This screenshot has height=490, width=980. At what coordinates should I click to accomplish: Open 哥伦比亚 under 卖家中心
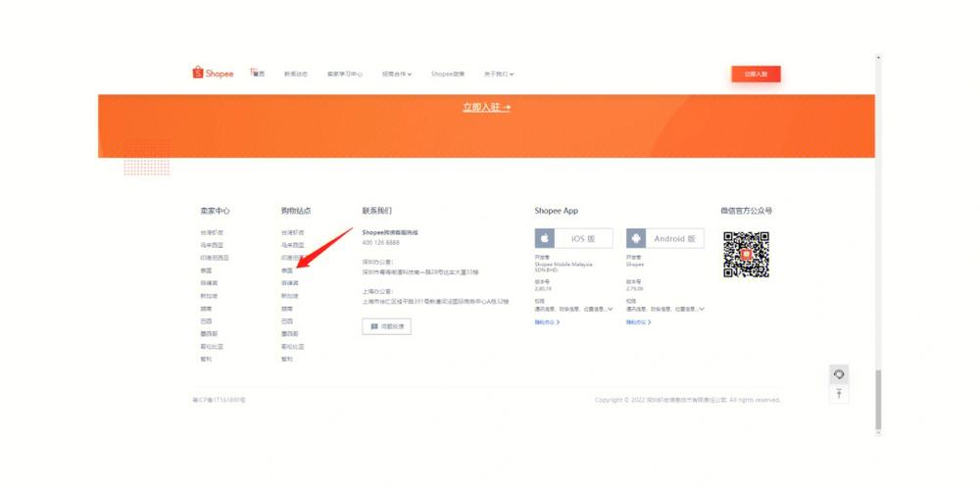(x=212, y=346)
